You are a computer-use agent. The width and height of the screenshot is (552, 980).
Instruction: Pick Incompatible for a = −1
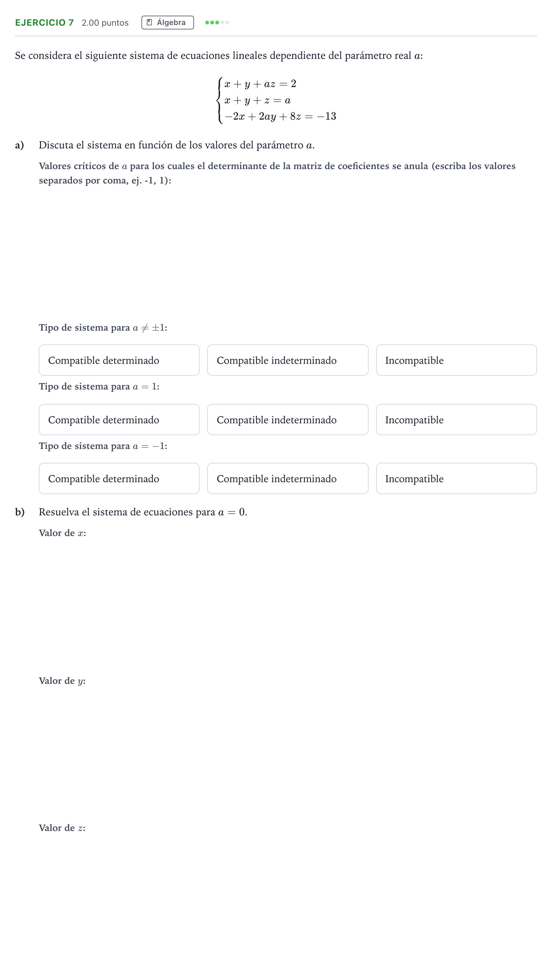point(456,478)
